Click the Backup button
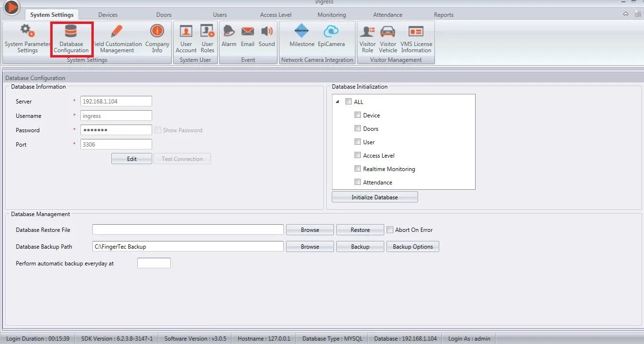This screenshot has height=344, width=644. click(x=360, y=246)
